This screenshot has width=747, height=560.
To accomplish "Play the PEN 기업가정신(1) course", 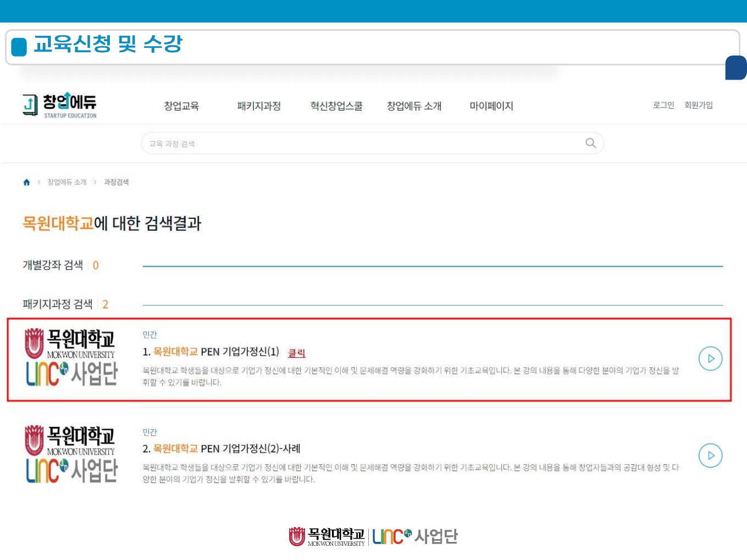I will tap(710, 359).
